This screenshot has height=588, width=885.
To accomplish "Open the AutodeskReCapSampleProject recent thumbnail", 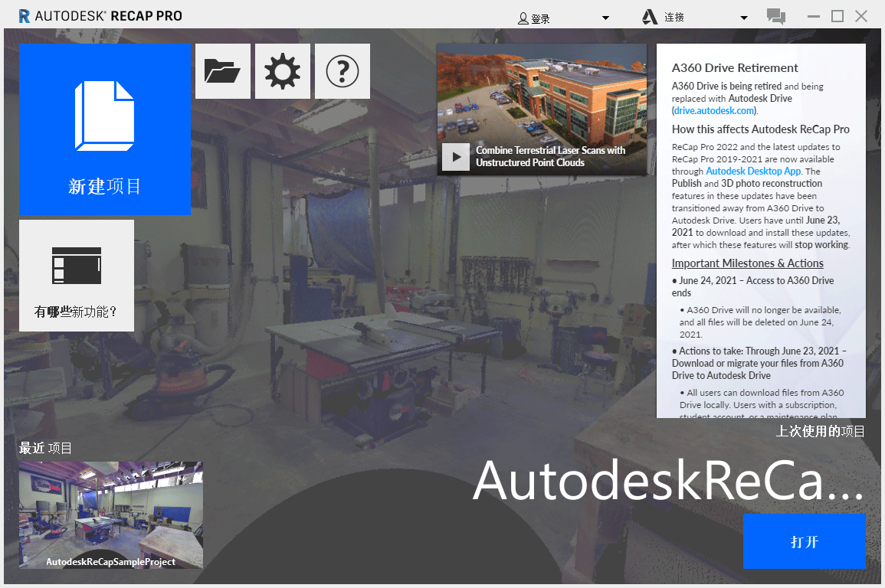I will coord(111,514).
